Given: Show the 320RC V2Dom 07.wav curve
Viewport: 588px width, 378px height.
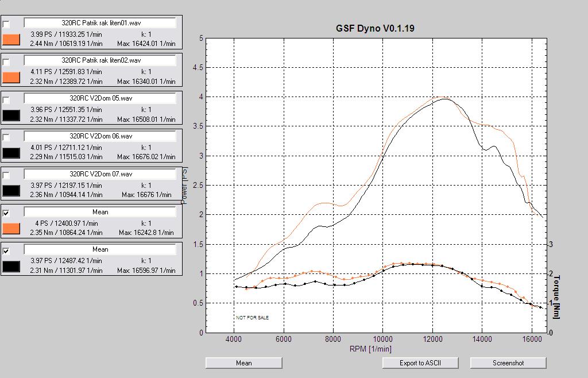Looking at the screenshot, I should [x=6, y=176].
